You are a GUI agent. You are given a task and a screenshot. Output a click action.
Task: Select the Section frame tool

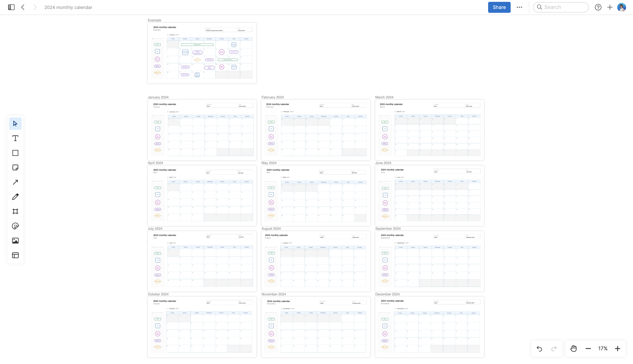15,211
